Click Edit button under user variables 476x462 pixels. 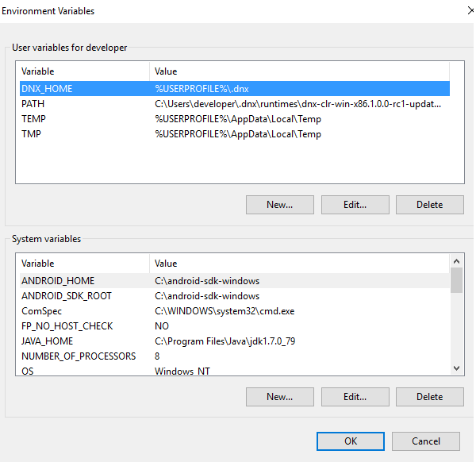355,205
